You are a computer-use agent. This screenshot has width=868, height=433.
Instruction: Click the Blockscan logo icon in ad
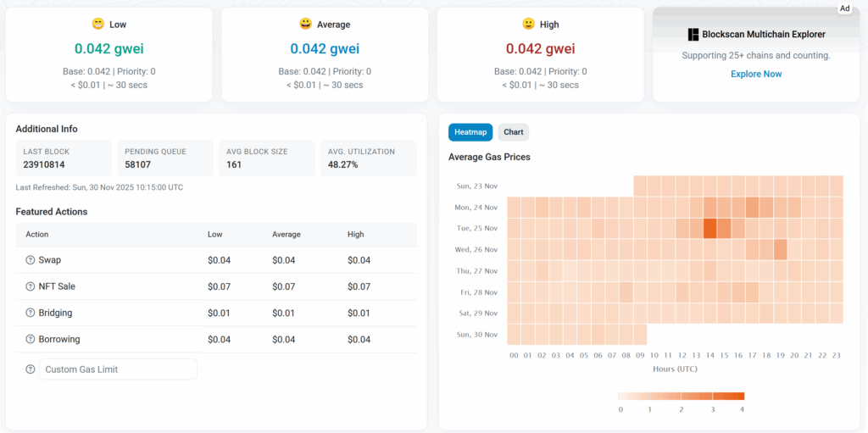[x=693, y=35]
